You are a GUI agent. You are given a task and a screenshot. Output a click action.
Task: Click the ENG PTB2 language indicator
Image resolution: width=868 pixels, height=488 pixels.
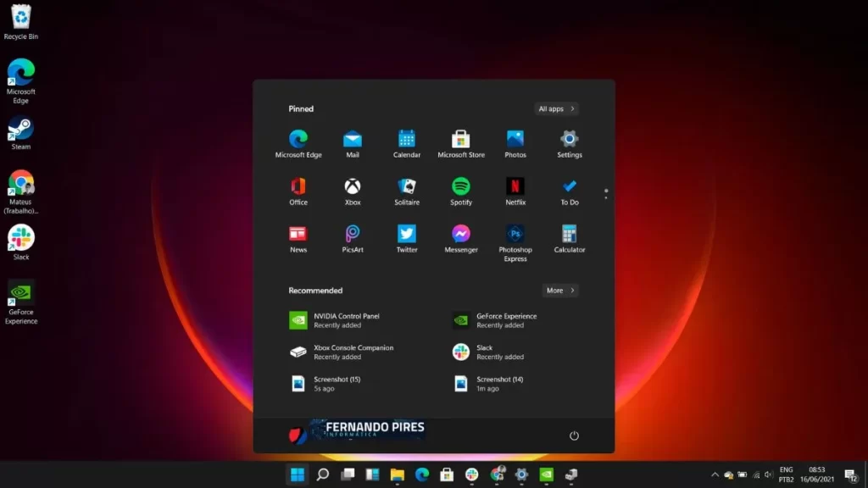(x=786, y=474)
